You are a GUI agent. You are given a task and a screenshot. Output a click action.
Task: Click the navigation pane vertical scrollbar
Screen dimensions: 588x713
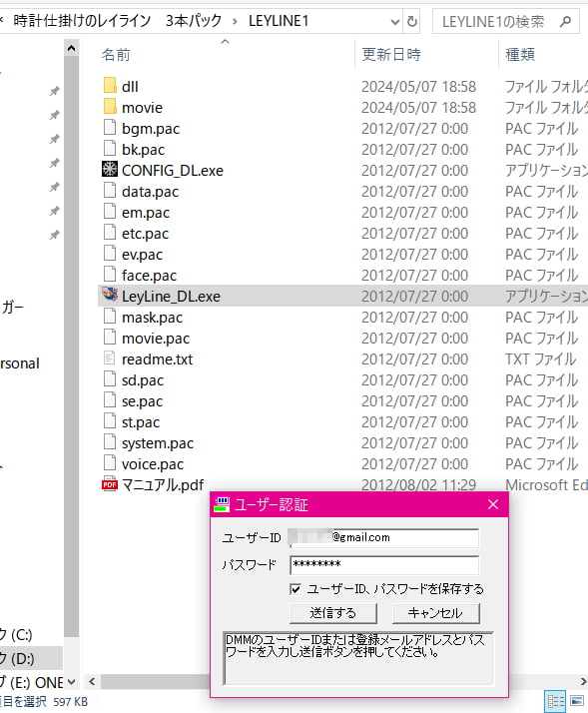72,346
